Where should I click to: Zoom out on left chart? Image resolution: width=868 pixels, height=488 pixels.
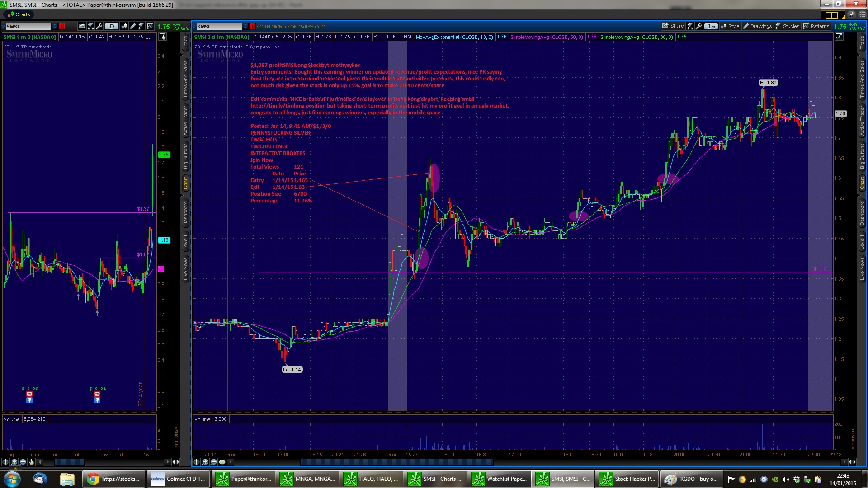(x=23, y=462)
